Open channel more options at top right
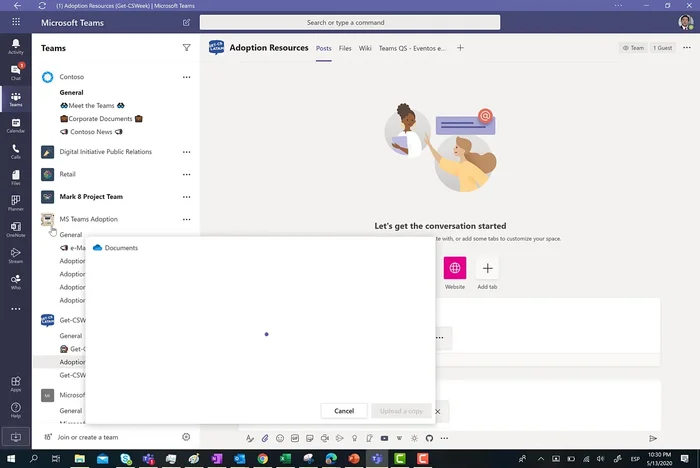Image resolution: width=700 pixels, height=468 pixels. (687, 47)
